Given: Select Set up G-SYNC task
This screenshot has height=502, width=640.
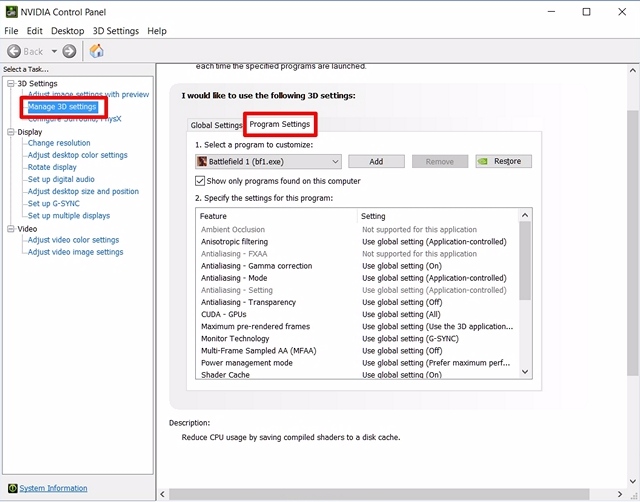Looking at the screenshot, I should (54, 204).
